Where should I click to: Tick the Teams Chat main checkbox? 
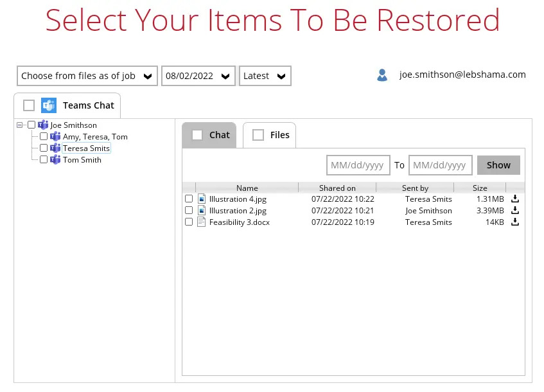pos(29,105)
